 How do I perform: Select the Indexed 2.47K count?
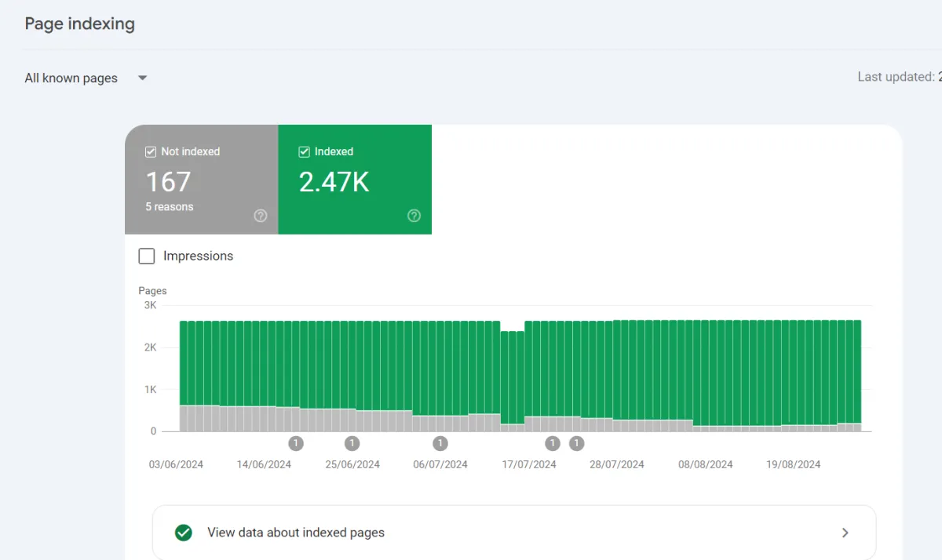pos(334,182)
